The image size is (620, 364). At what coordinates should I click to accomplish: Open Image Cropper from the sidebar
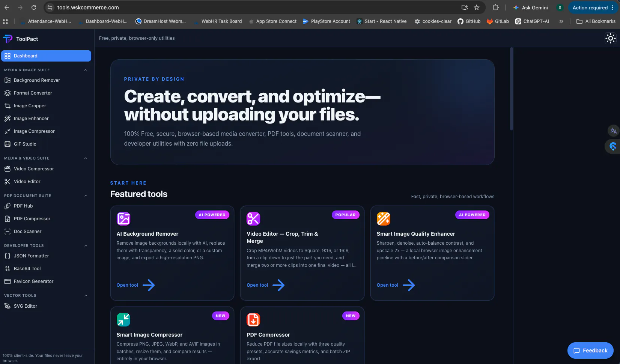46,106
